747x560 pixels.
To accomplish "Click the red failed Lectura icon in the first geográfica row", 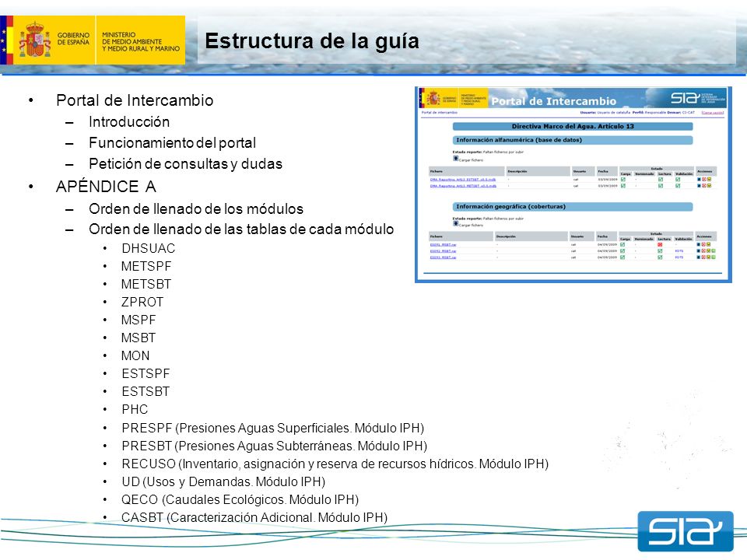I will (x=660, y=245).
